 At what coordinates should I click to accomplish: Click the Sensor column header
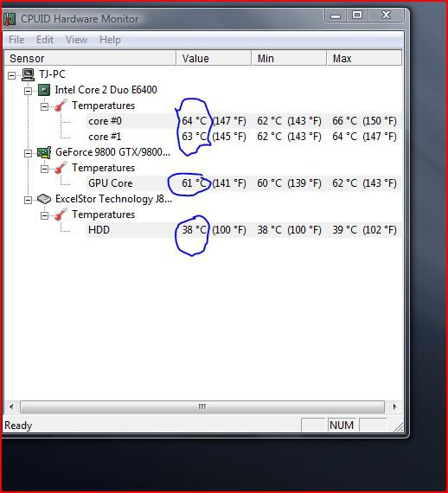click(90, 59)
